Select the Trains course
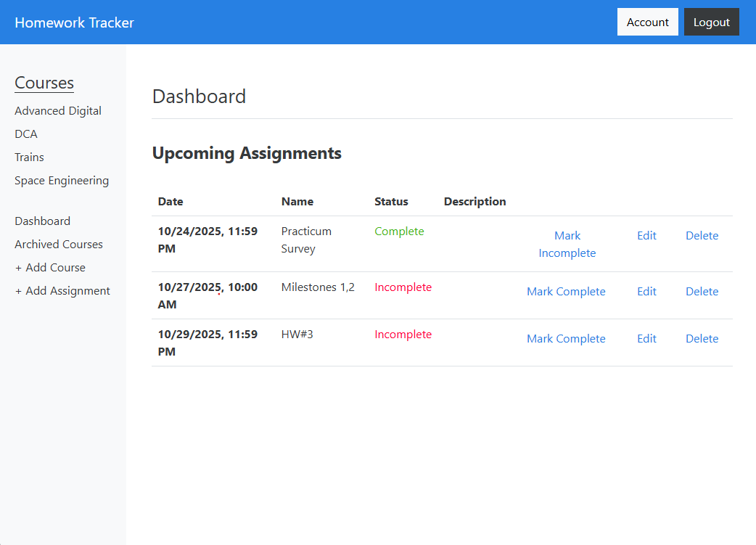 pos(29,157)
